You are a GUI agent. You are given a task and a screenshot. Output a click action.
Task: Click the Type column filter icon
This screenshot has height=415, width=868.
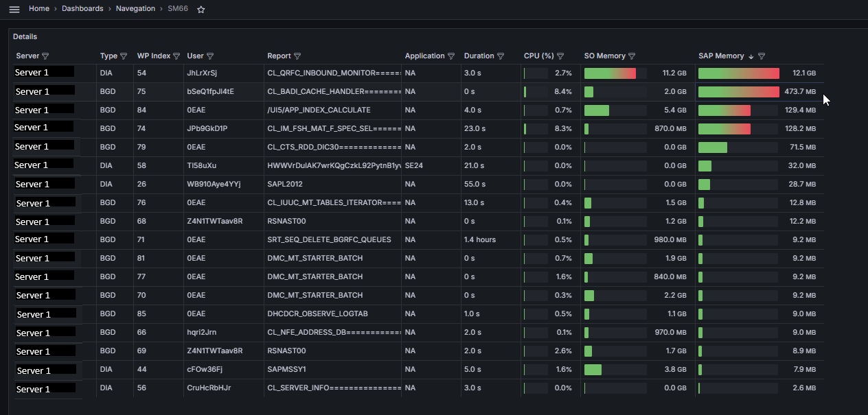(x=124, y=56)
